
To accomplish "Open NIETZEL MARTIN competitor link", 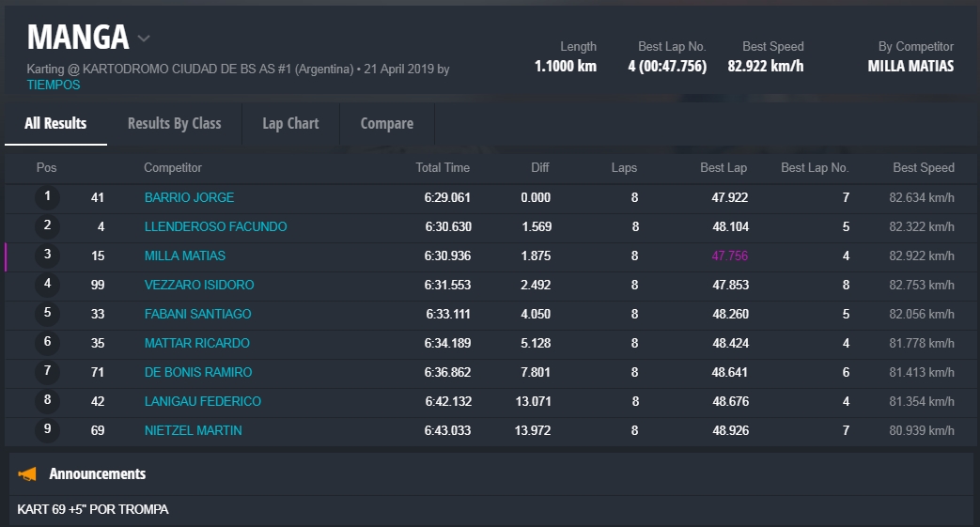I will [x=193, y=430].
